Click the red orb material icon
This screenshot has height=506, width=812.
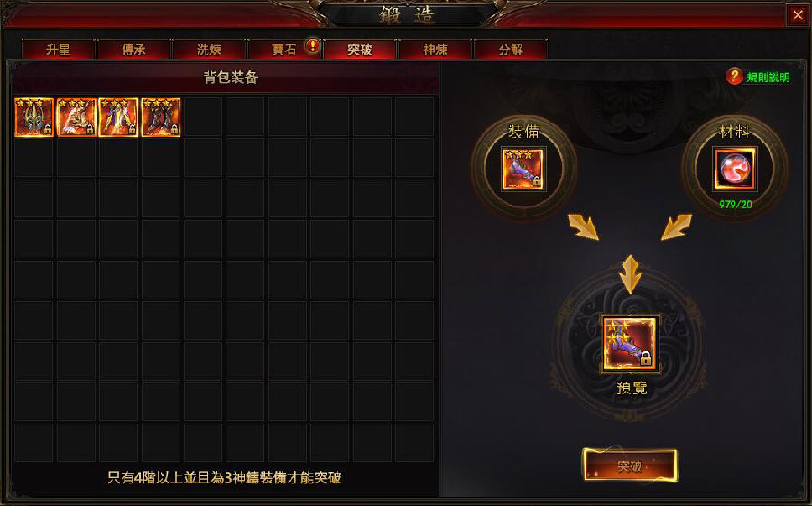point(734,169)
